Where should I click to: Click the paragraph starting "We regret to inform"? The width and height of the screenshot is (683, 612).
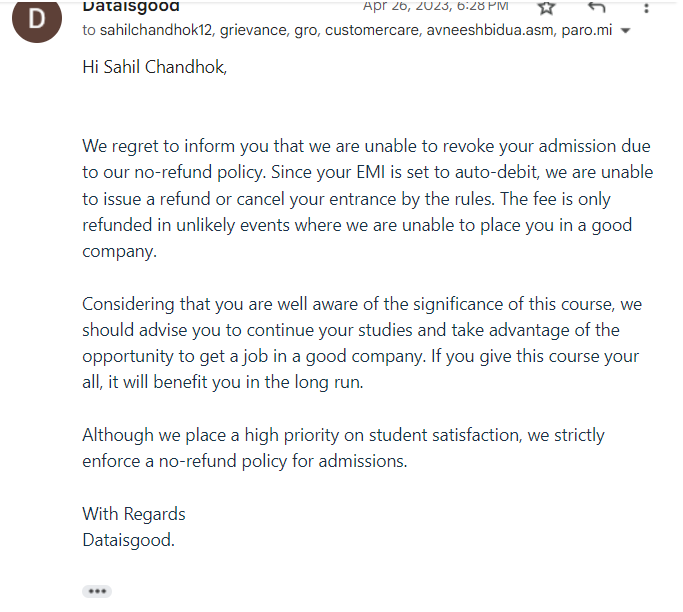(368, 199)
